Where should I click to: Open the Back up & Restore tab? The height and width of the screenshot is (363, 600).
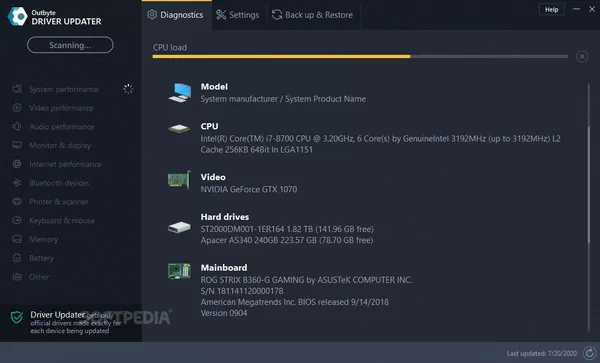coord(313,15)
